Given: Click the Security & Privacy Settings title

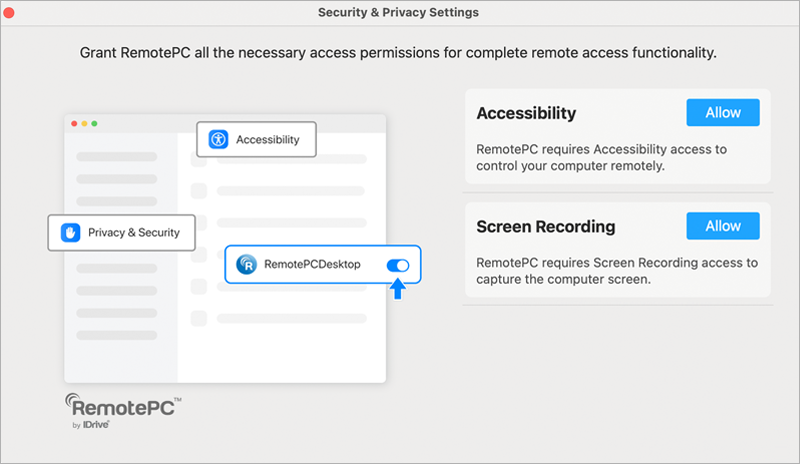Looking at the screenshot, I should [398, 13].
